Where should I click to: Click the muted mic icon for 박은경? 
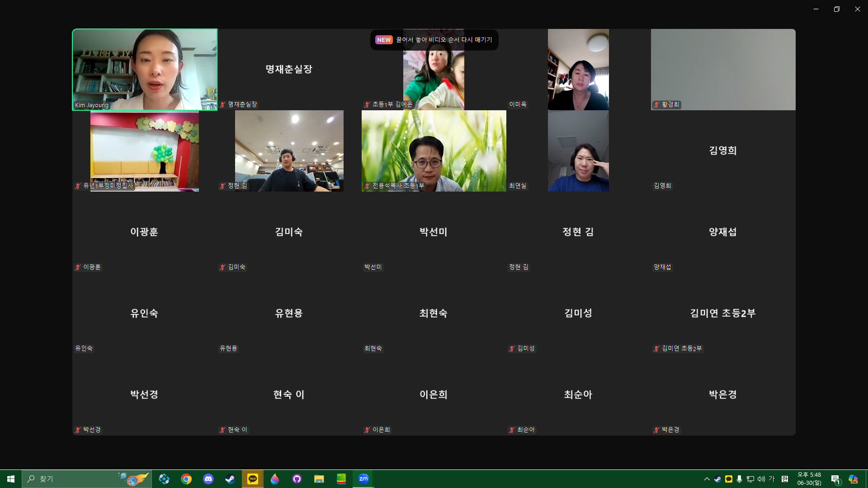656,430
